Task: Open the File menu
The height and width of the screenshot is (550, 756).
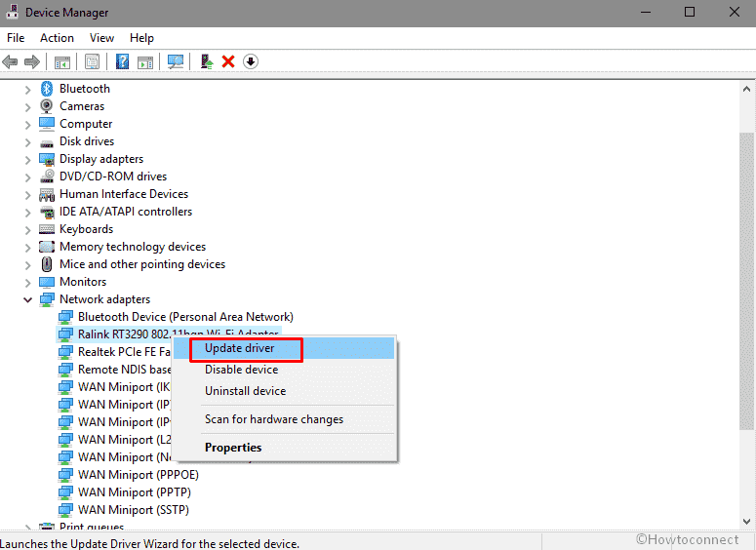Action: click(x=16, y=38)
